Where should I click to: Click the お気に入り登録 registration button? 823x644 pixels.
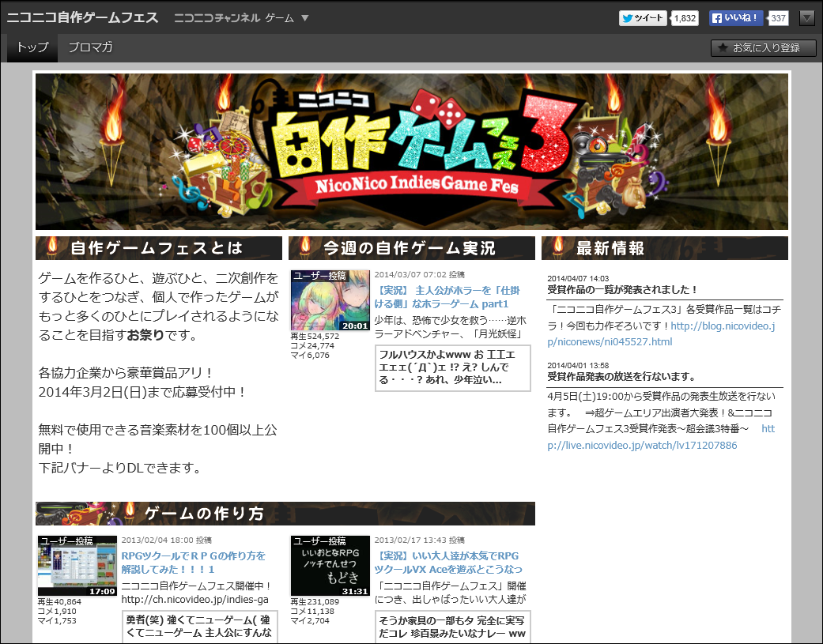(763, 47)
